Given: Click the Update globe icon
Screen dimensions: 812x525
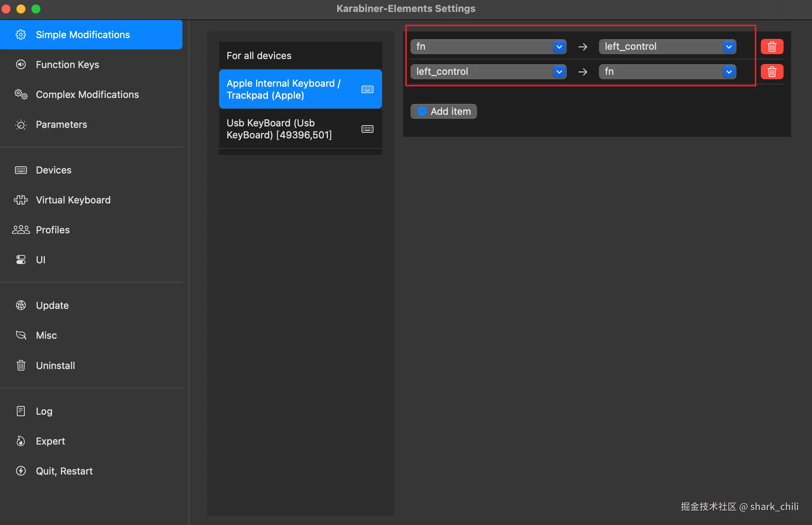Looking at the screenshot, I should tap(21, 305).
